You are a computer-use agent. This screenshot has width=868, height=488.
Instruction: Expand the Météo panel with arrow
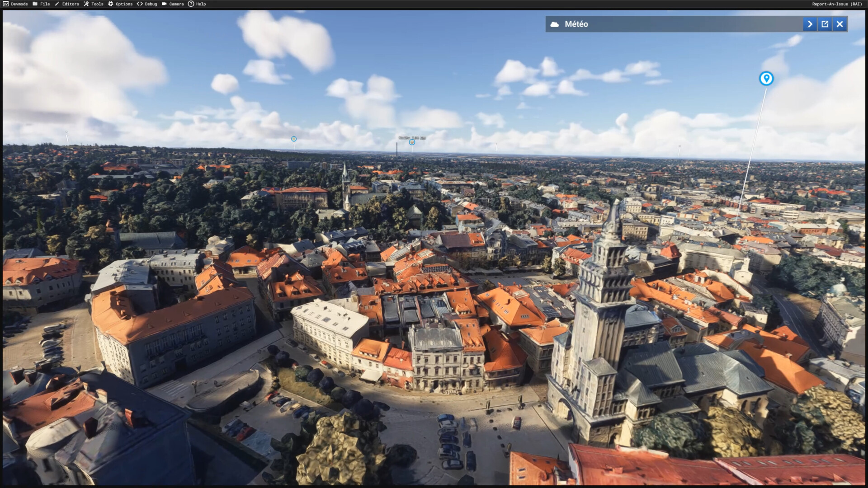pos(810,24)
